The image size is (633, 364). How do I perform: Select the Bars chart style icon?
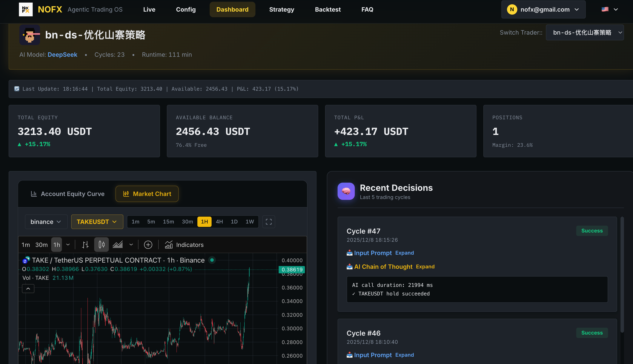85,245
